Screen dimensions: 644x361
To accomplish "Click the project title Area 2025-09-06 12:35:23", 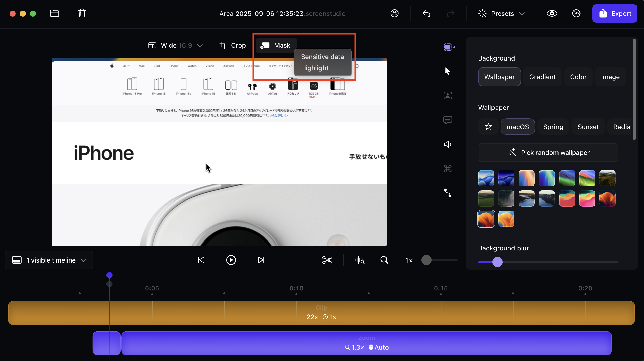I will tap(261, 14).
